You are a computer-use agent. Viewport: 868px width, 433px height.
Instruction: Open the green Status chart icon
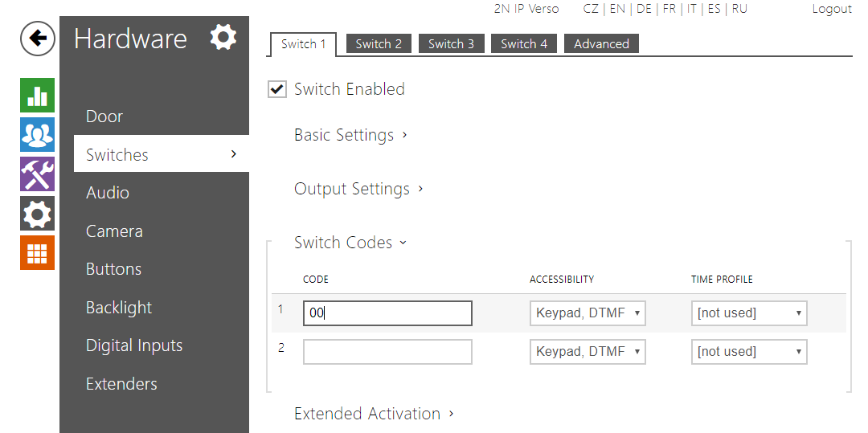click(37, 95)
